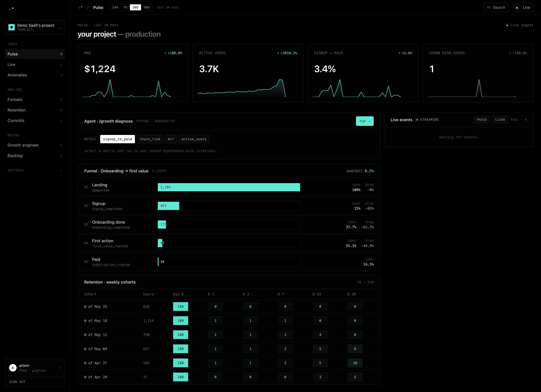Click the D 7 column header

click(x=281, y=294)
